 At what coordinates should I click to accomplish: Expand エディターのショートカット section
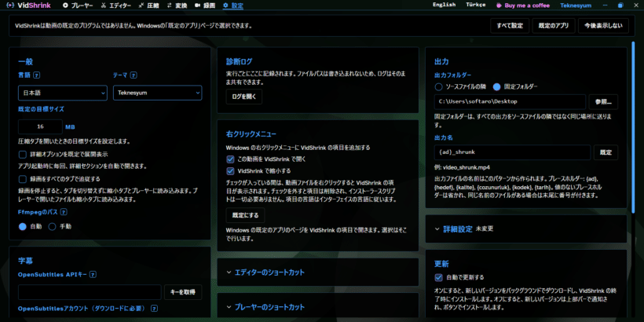click(x=317, y=273)
